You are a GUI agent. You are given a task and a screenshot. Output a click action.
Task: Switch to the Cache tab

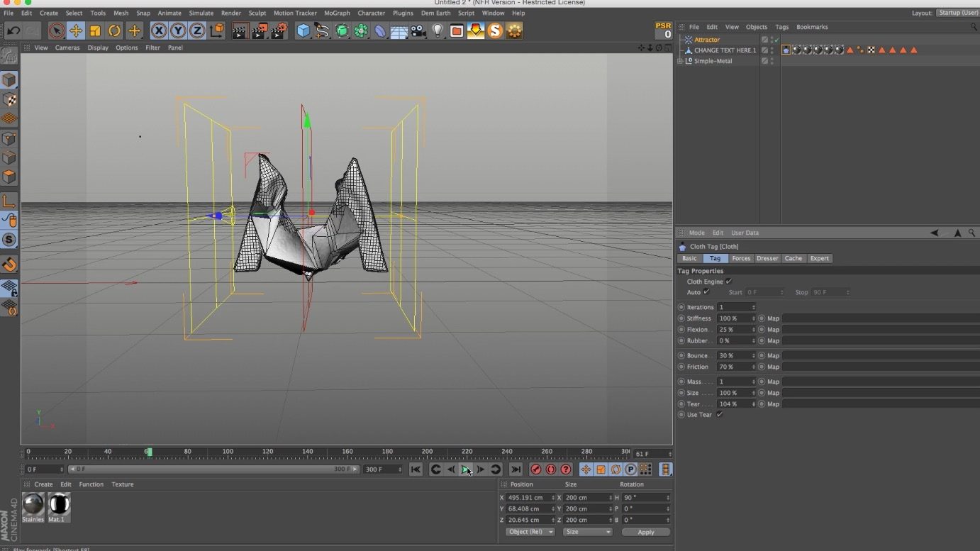tap(793, 258)
